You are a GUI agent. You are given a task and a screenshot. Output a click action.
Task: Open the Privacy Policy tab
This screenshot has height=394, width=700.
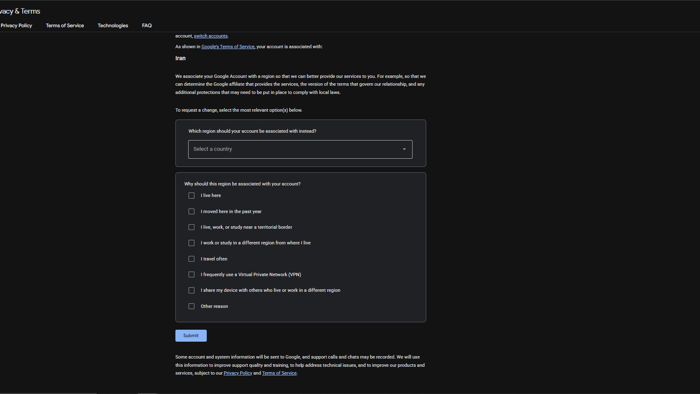(16, 25)
